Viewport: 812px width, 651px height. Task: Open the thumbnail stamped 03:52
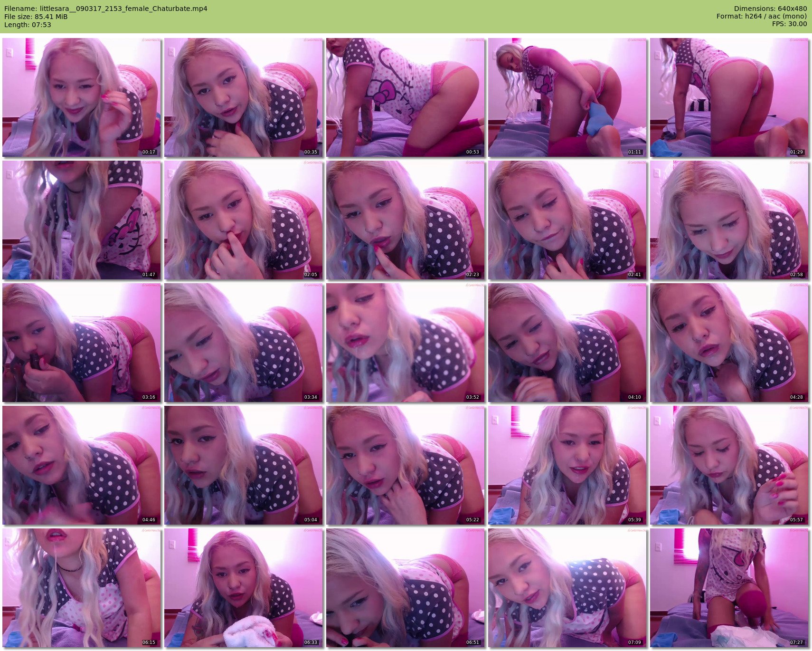click(406, 343)
